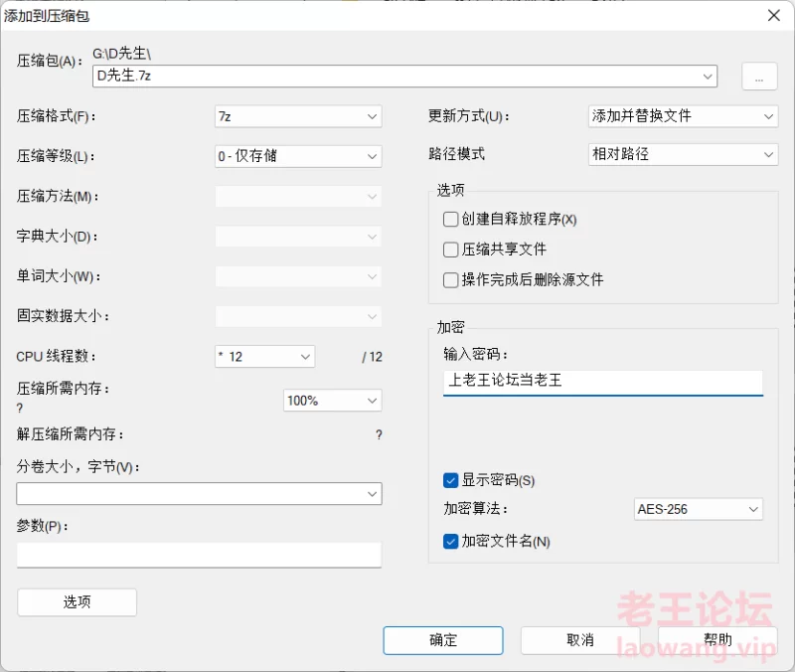Click the password input field
795x672 pixels.
coord(603,383)
